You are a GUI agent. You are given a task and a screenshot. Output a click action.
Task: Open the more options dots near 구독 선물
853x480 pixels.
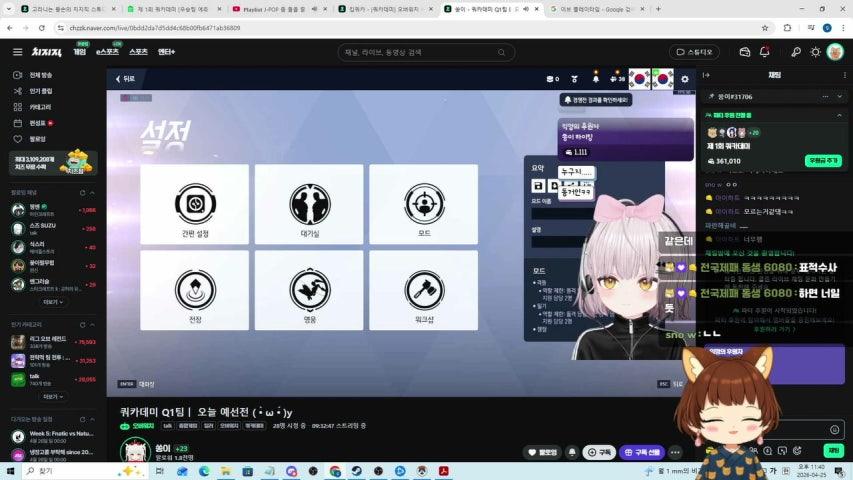click(x=675, y=452)
